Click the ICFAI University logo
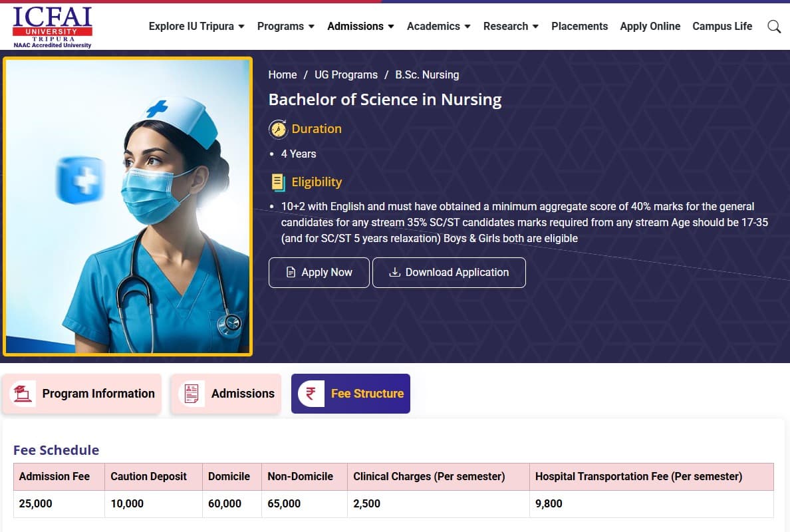Screen dimensions: 790x532 51,27
